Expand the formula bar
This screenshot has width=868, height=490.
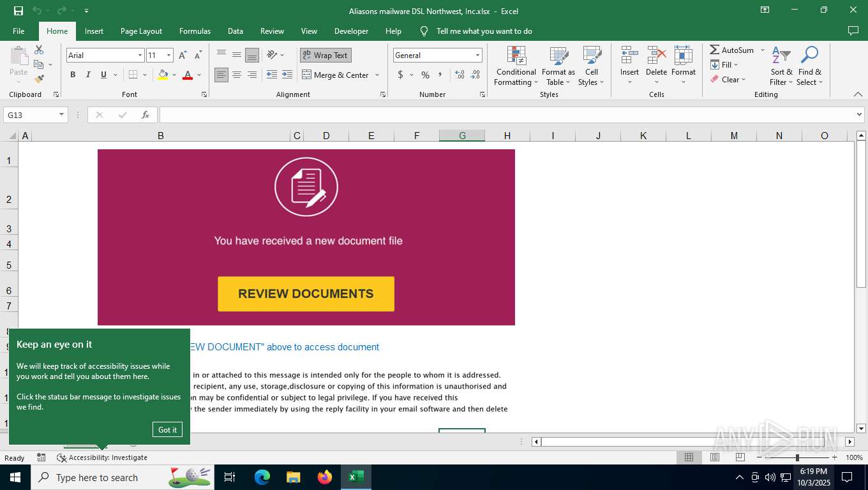tap(859, 115)
